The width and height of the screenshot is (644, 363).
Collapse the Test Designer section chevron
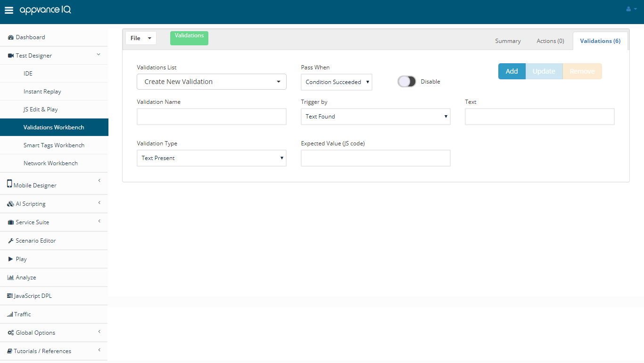[x=99, y=55]
